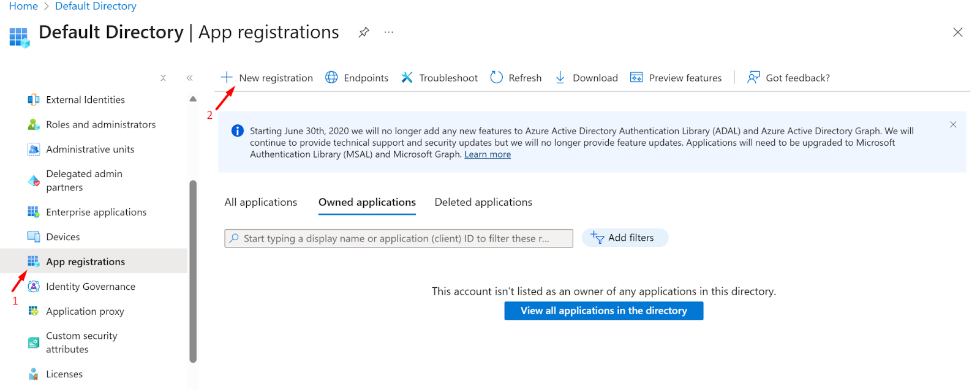Screen dimensions: 980x389
Task: Click the info icon in the banner
Action: click(237, 130)
